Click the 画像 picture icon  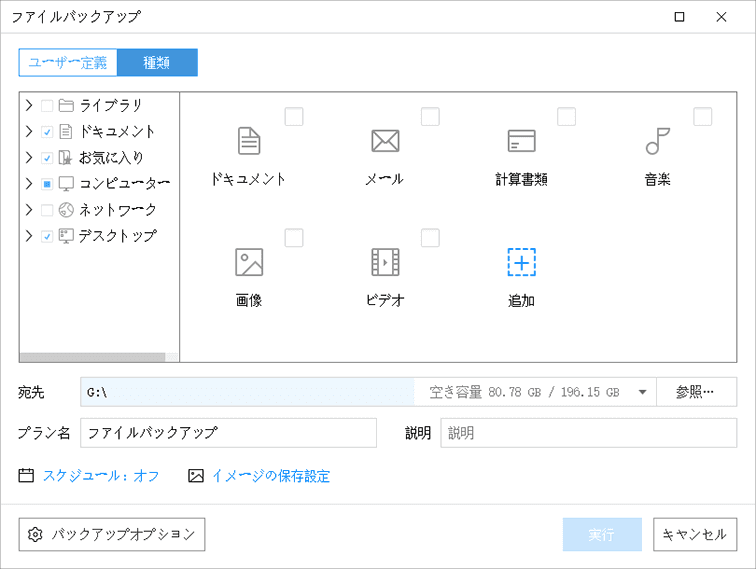coord(248,262)
